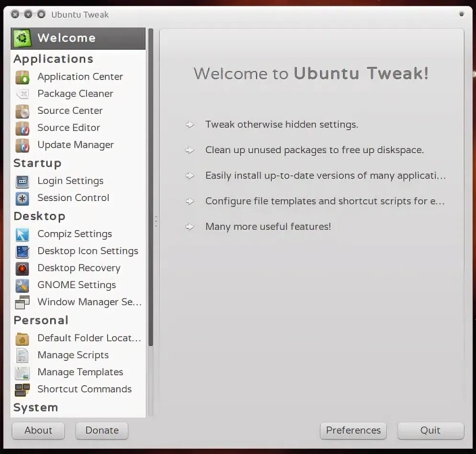The height and width of the screenshot is (454, 476).
Task: Select Default Folder Locat... label
Action: [x=89, y=338]
